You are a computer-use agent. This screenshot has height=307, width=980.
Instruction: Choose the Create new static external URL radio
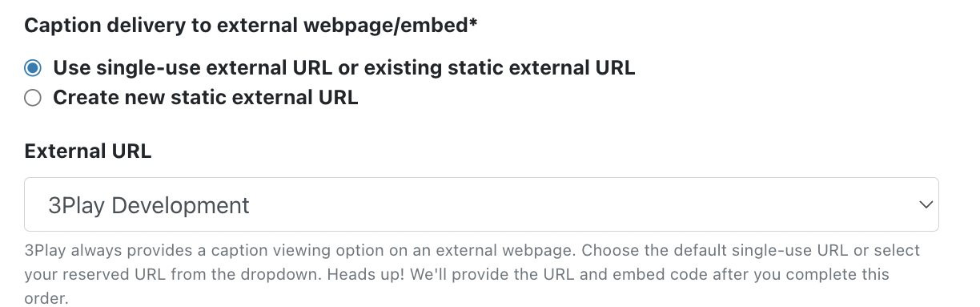(x=33, y=99)
